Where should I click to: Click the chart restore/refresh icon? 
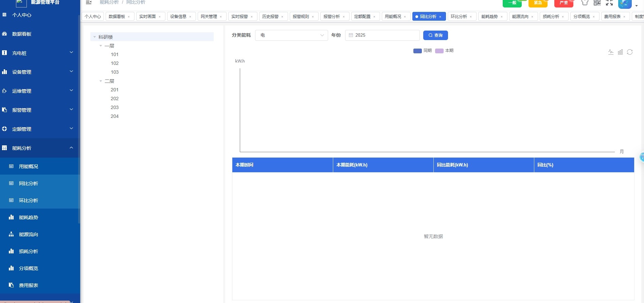[x=630, y=52]
